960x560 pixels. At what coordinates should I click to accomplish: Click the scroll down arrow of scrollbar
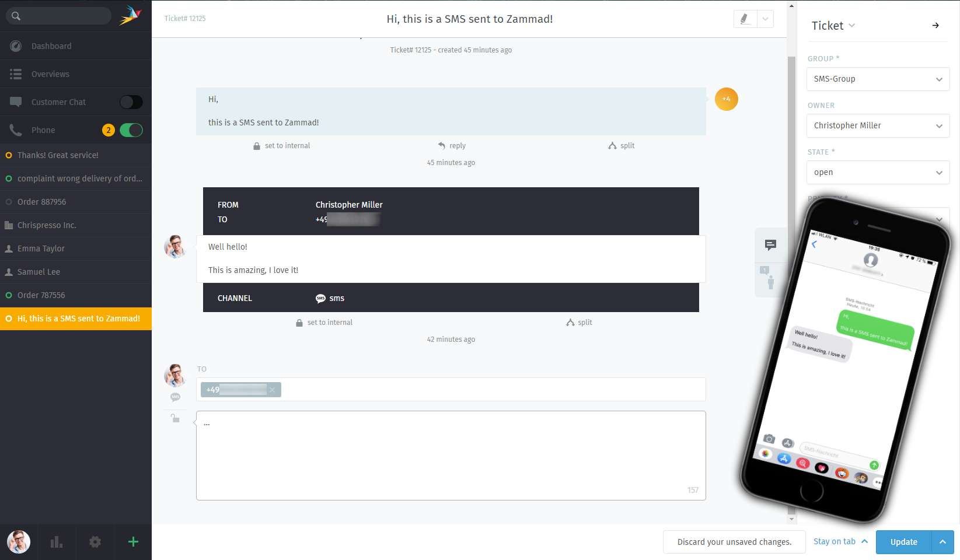(x=792, y=519)
